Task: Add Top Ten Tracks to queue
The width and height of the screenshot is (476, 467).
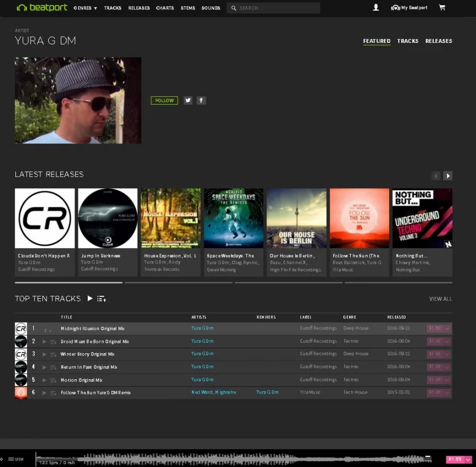Action: [x=102, y=299]
